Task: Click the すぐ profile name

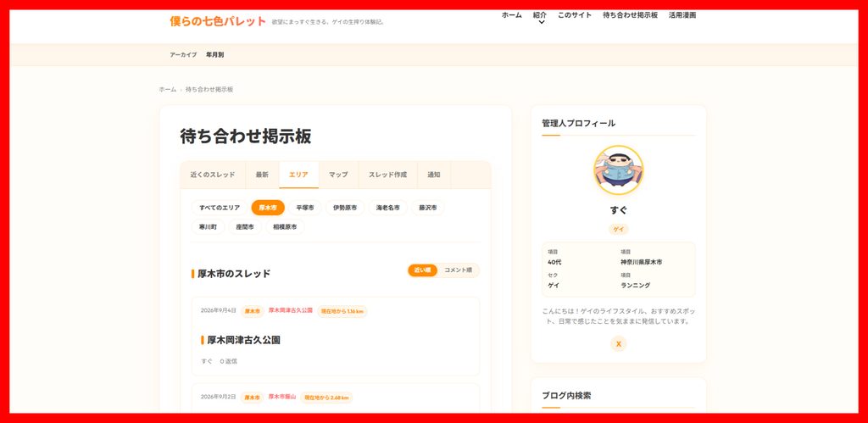Action: [618, 210]
